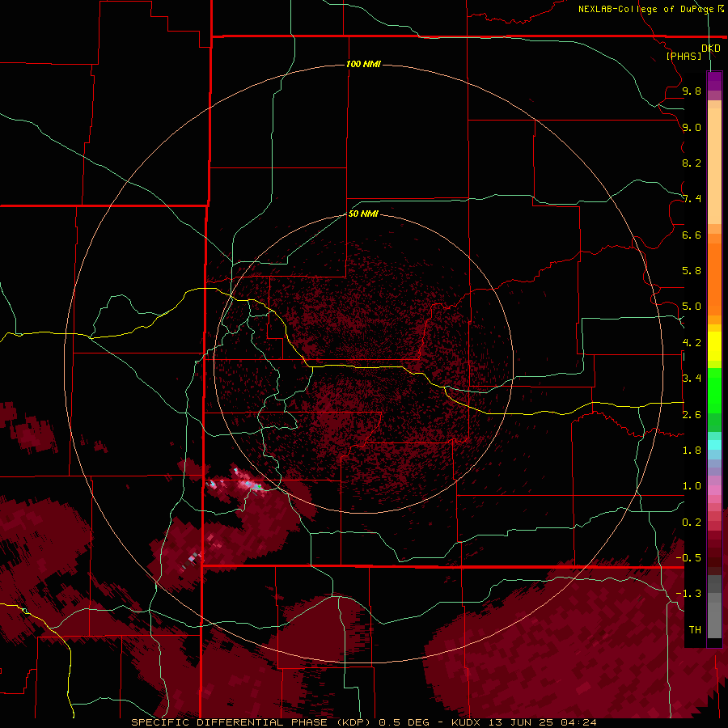Click the 0.5 DEG elevation text
This screenshot has width=728, height=728.
coord(405,722)
